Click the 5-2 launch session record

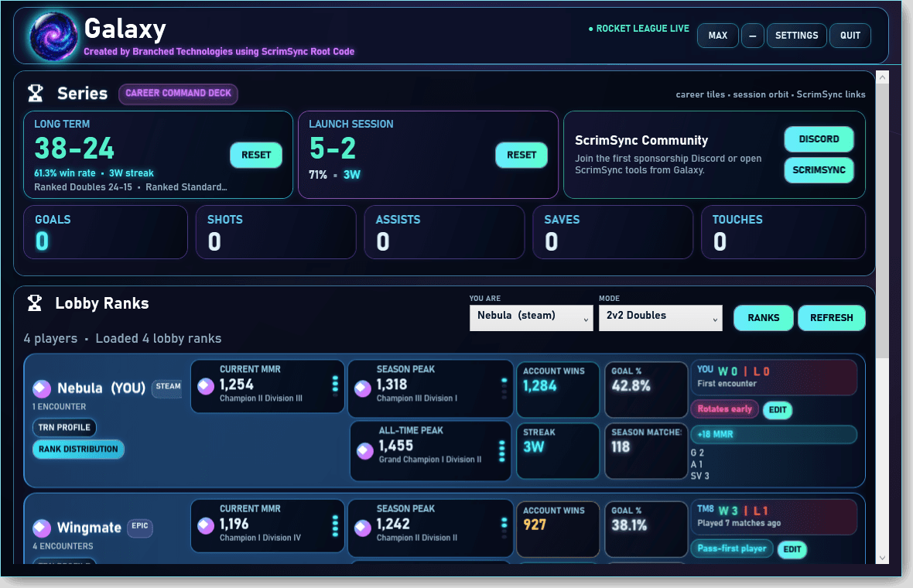[x=333, y=148]
